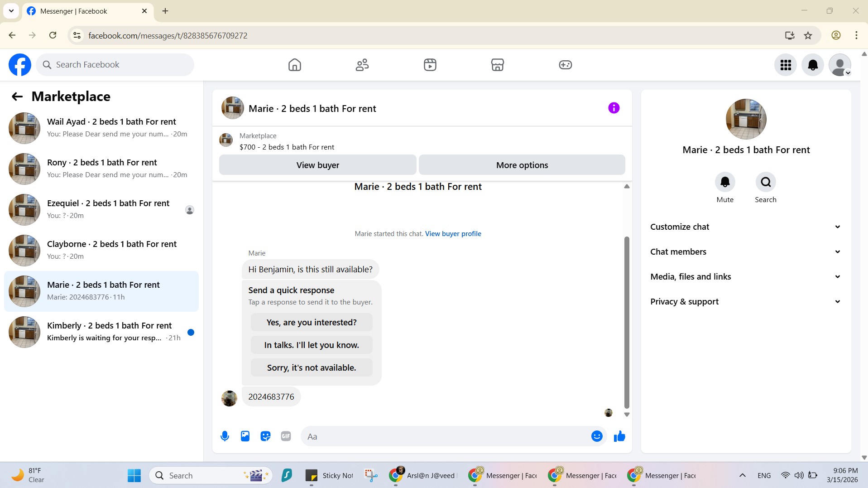Expand Customize chat section
Viewport: 868px width, 488px height.
tap(746, 227)
